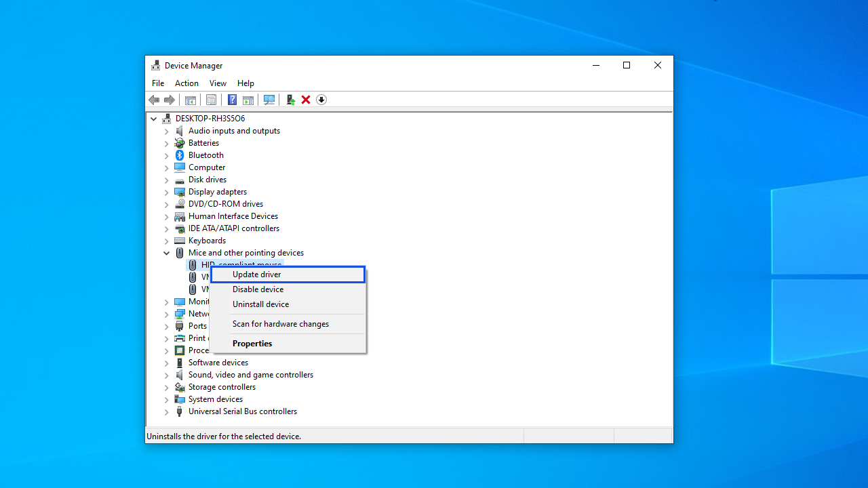Click the Disk drives category icon
This screenshot has height=488, width=868.
click(x=180, y=180)
